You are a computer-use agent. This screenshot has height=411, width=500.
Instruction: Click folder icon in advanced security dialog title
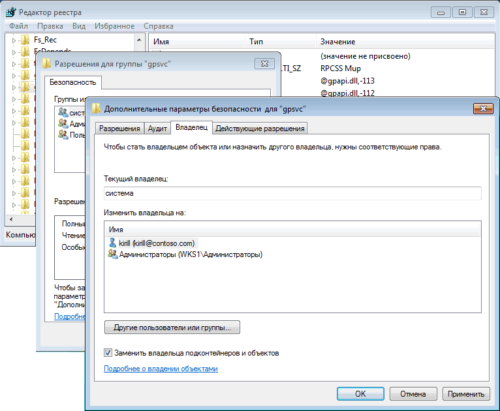click(x=96, y=109)
